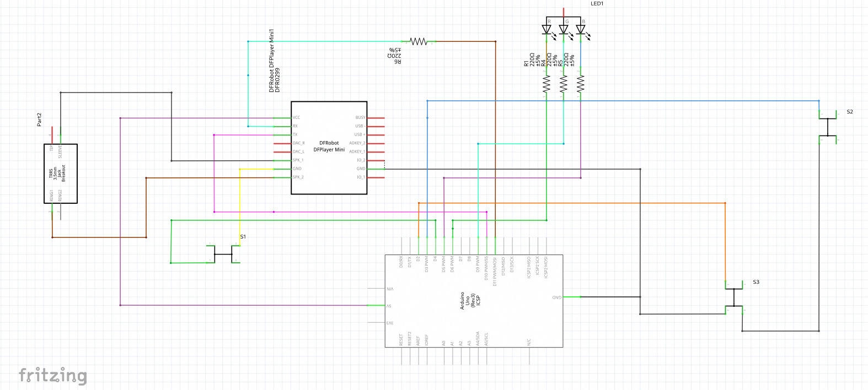Click the DFPlayer GND pin next to SPK_1
Viewport: 868px width, 390px height.
(x=297, y=169)
